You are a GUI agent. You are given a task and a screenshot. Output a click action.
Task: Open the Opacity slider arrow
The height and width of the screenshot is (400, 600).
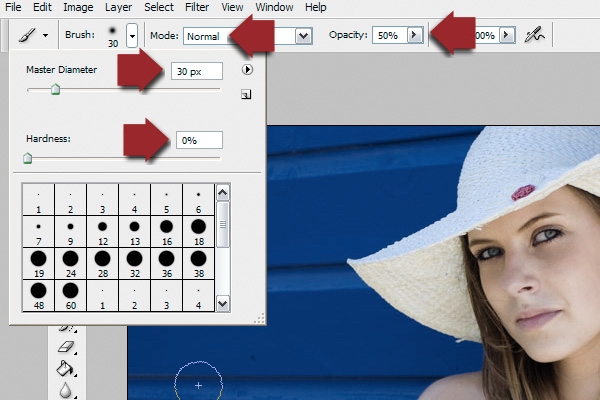(413, 35)
